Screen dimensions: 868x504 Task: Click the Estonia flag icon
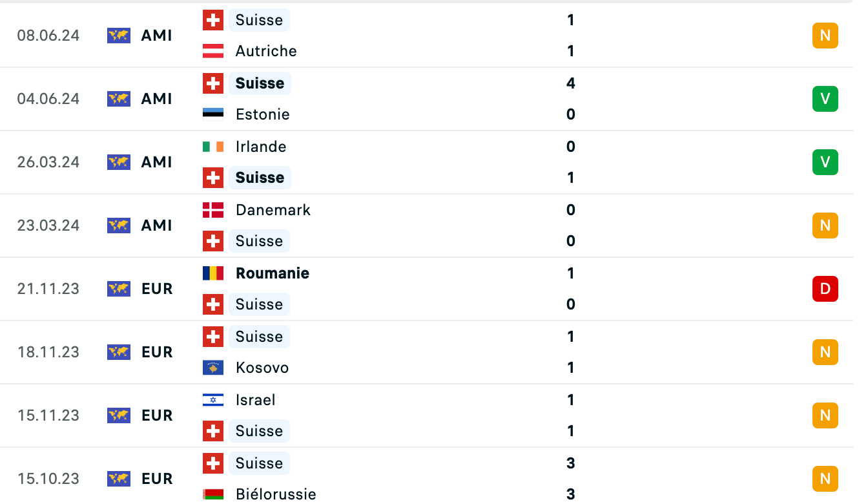(213, 114)
